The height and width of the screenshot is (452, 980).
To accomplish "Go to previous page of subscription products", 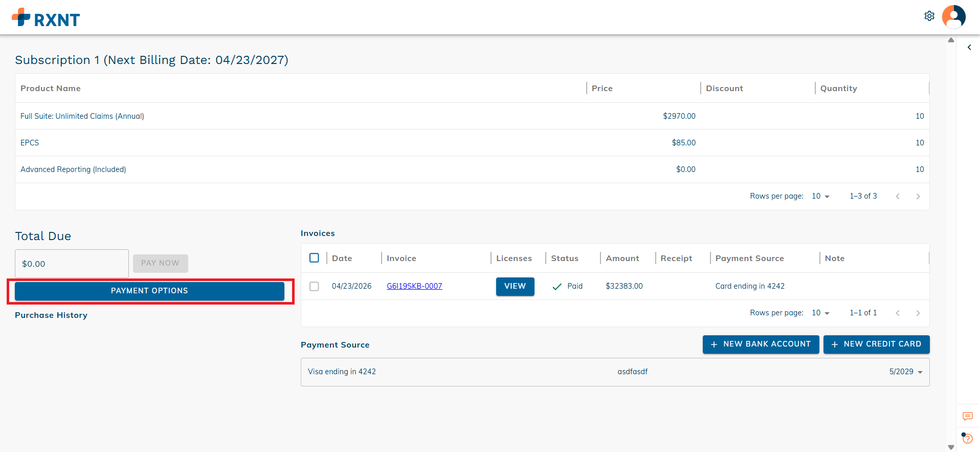I will coord(898,197).
